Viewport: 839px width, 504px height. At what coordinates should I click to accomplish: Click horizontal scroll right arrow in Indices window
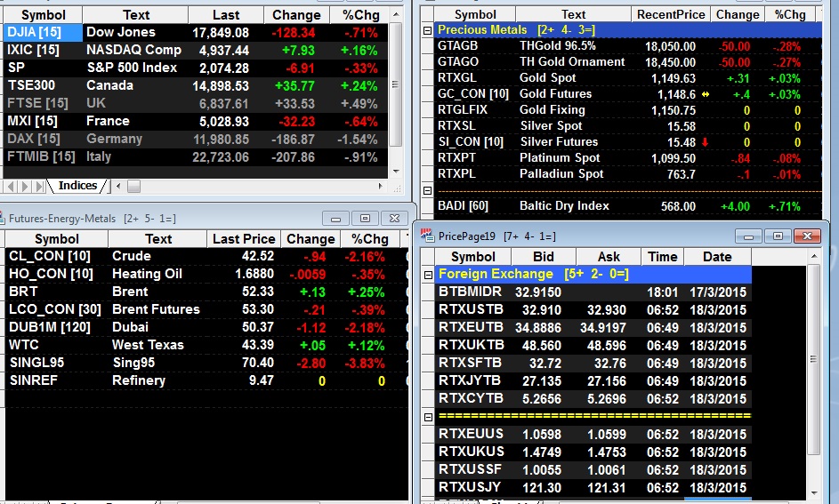pos(381,186)
